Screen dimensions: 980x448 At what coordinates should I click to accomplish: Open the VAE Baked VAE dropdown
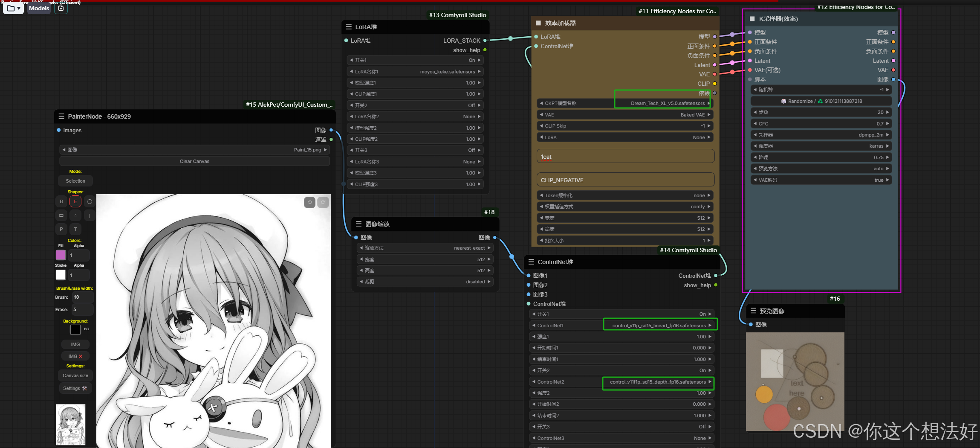[625, 115]
